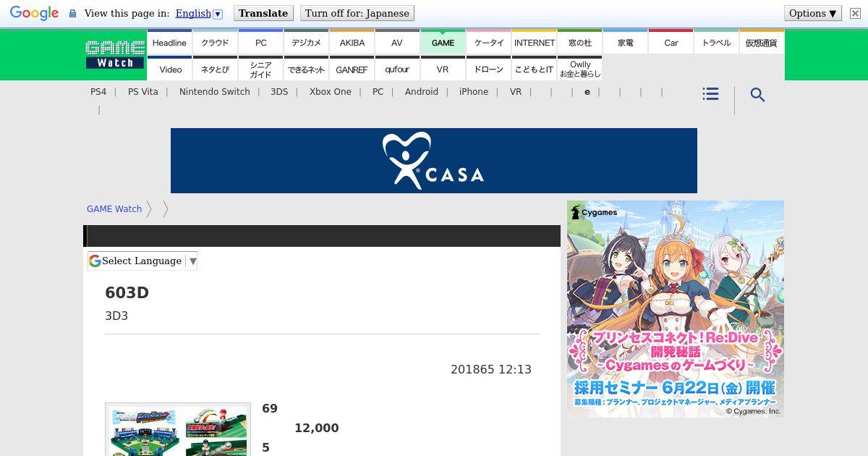The height and width of the screenshot is (456, 868).
Task: Click the GAME Watch site logo
Action: coord(115,55)
